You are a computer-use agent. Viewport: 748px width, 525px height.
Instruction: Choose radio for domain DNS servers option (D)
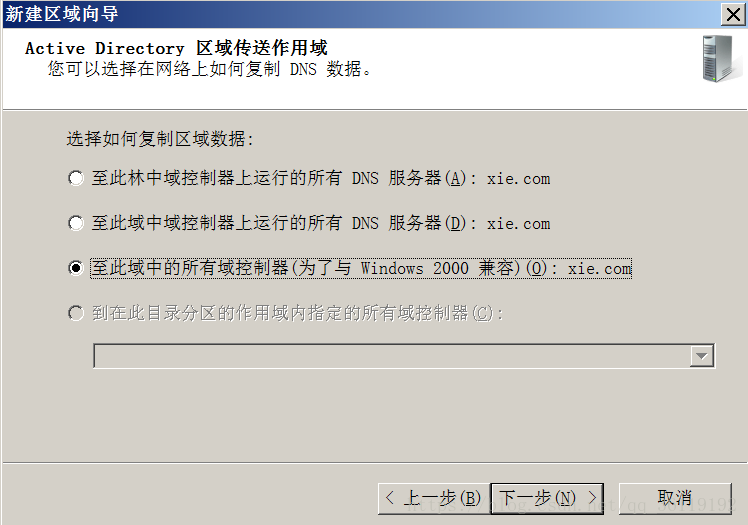[76, 223]
